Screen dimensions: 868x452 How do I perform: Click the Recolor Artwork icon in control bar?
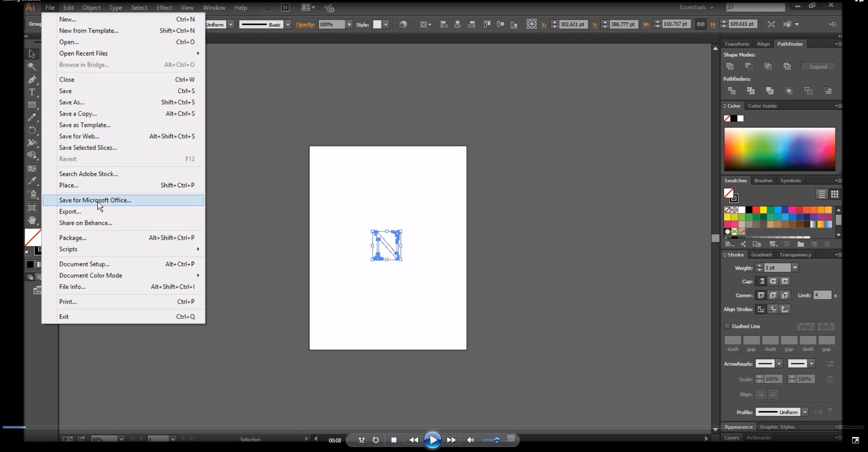point(403,24)
